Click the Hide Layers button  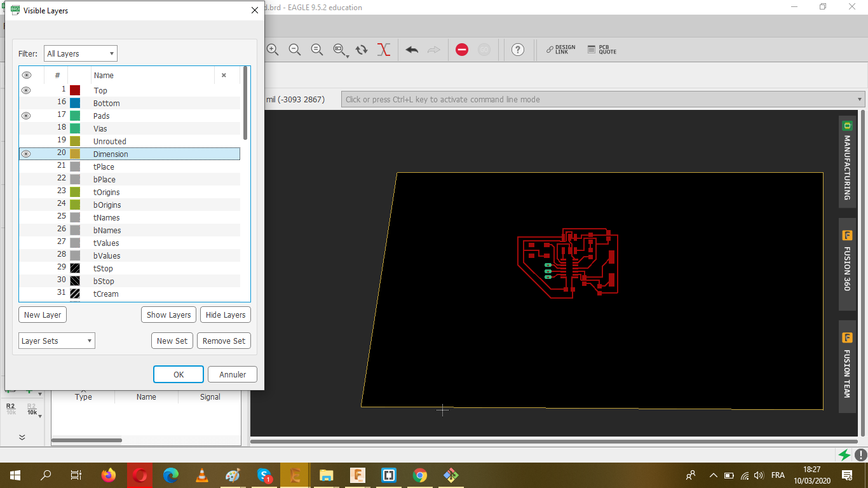pos(226,315)
